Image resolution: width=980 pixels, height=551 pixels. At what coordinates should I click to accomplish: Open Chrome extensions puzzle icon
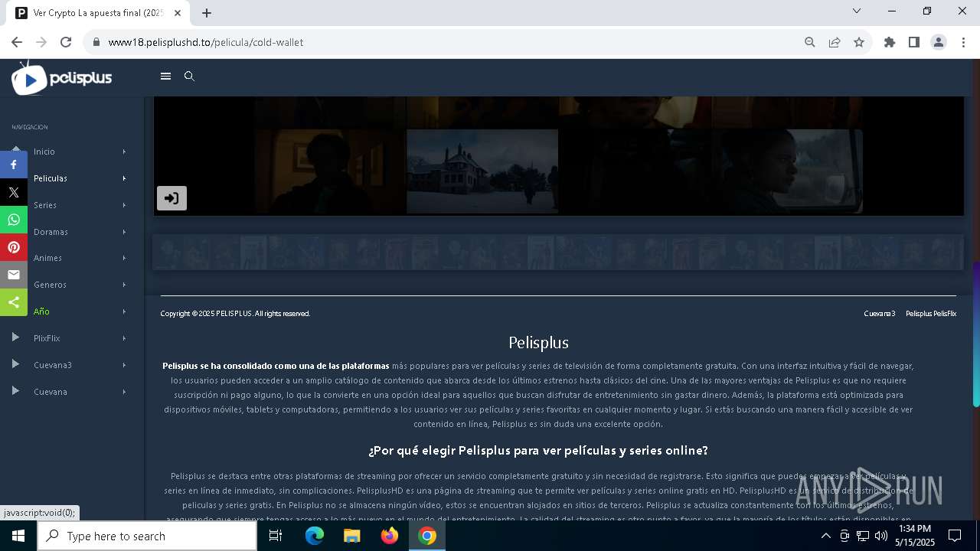coord(890,42)
